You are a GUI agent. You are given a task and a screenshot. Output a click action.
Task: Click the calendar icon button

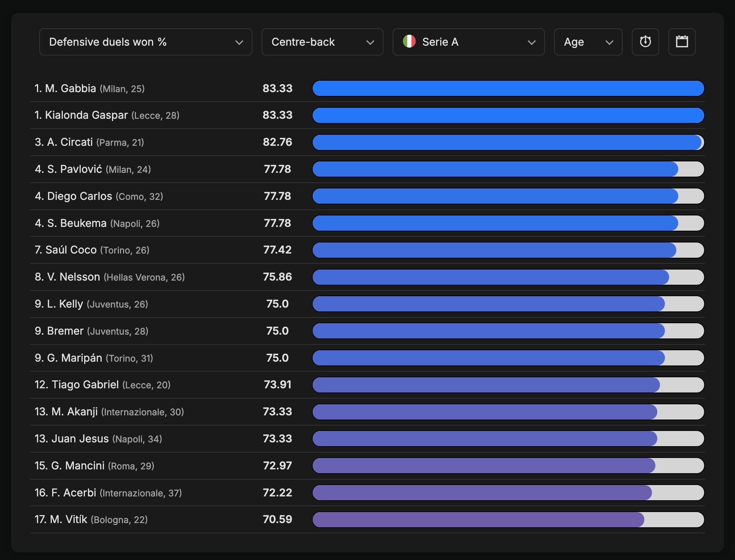pos(682,42)
